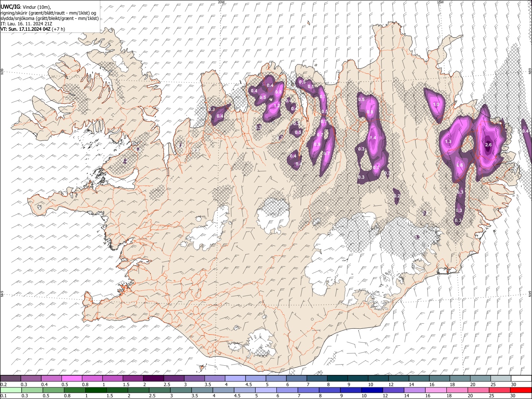The image size is (532, 399).
Task: Click the 8–9 royal blue rain swatch
Action: click(x=330, y=390)
